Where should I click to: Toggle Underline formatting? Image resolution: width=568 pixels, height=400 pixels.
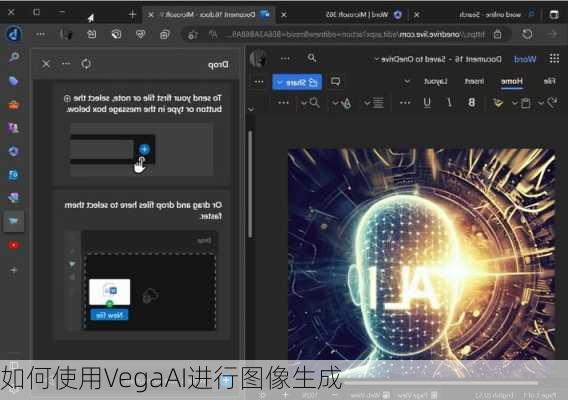(427, 103)
